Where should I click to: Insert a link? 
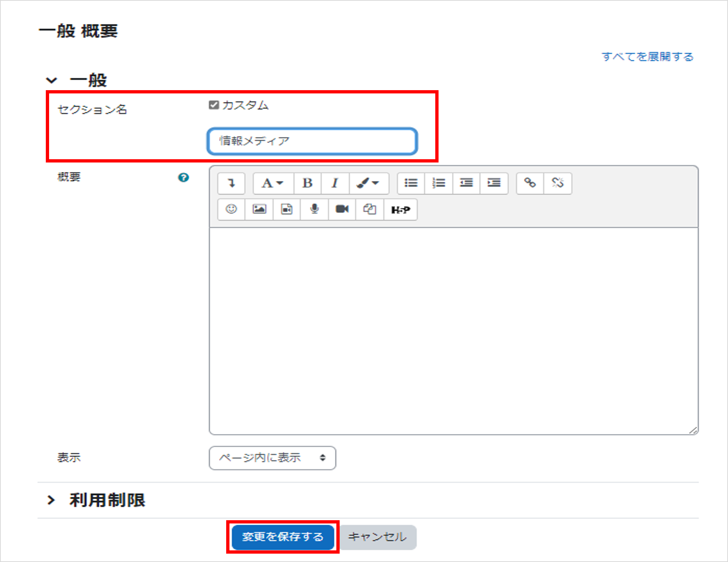(x=530, y=183)
